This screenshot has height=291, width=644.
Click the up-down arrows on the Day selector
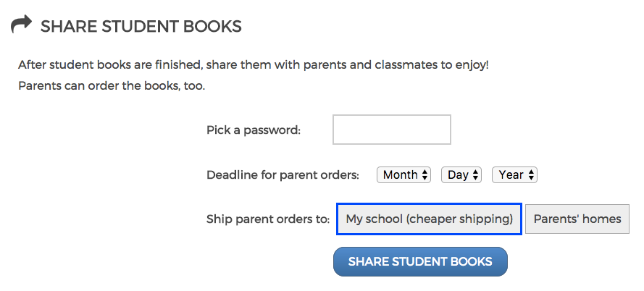(476, 175)
